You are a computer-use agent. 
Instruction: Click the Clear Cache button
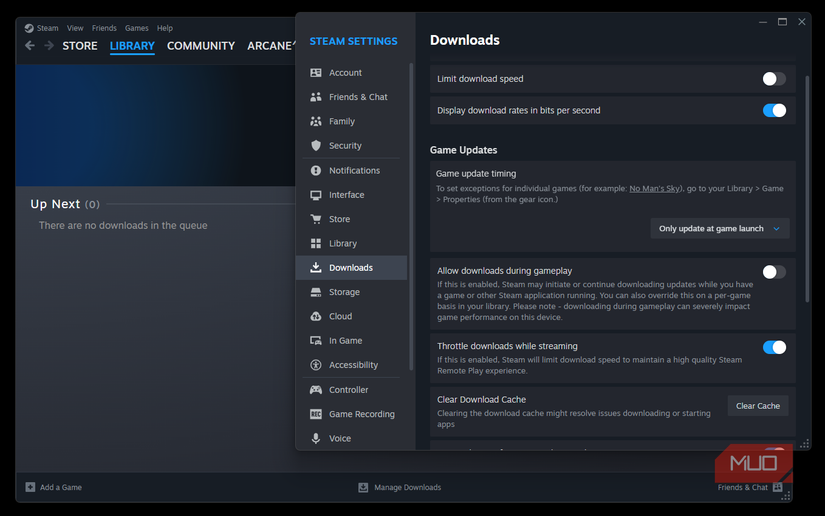[x=758, y=406]
